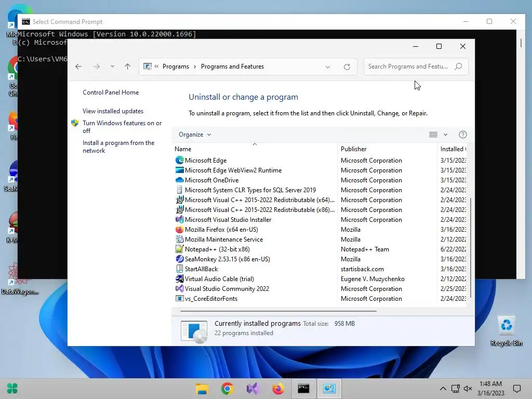
Task: Click the SeaMonkey program icon
Action: (x=179, y=259)
